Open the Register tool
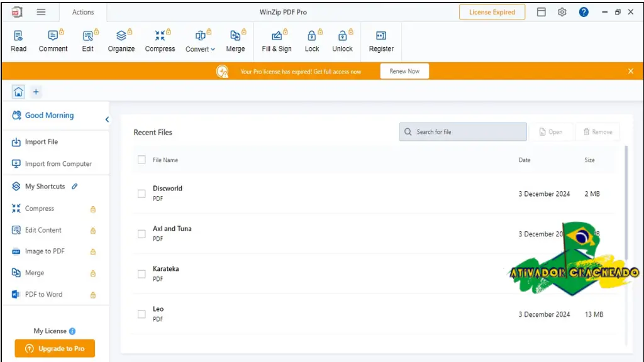 381,41
